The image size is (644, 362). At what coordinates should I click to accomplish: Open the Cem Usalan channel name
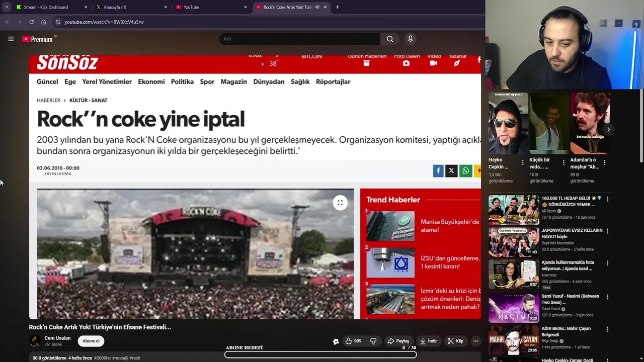(57, 338)
